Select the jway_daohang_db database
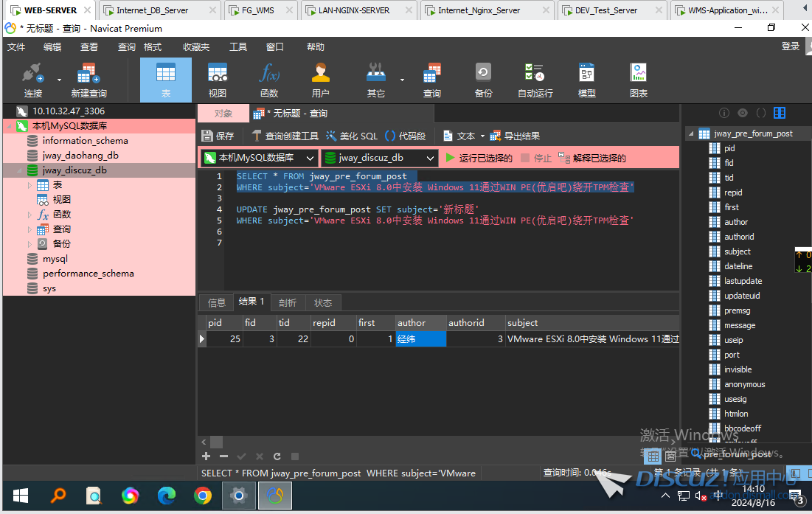Viewport: 812px width, 514px height. click(x=80, y=156)
